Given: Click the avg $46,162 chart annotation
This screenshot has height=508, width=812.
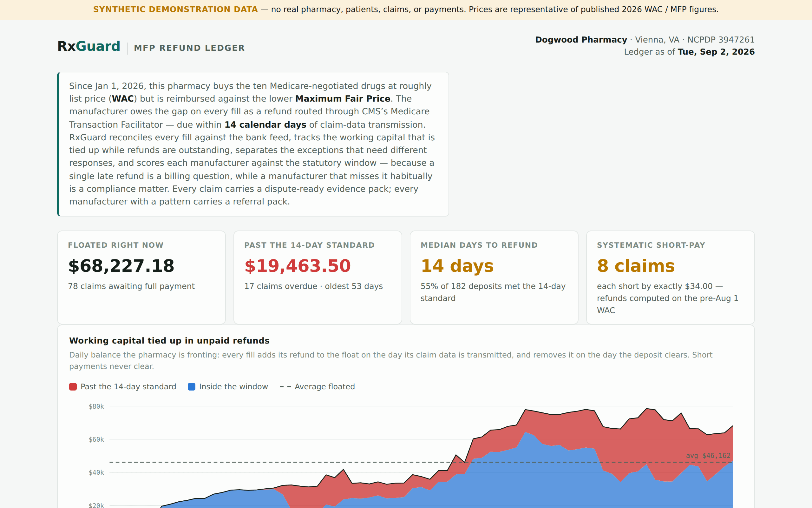Looking at the screenshot, I should pos(708,456).
